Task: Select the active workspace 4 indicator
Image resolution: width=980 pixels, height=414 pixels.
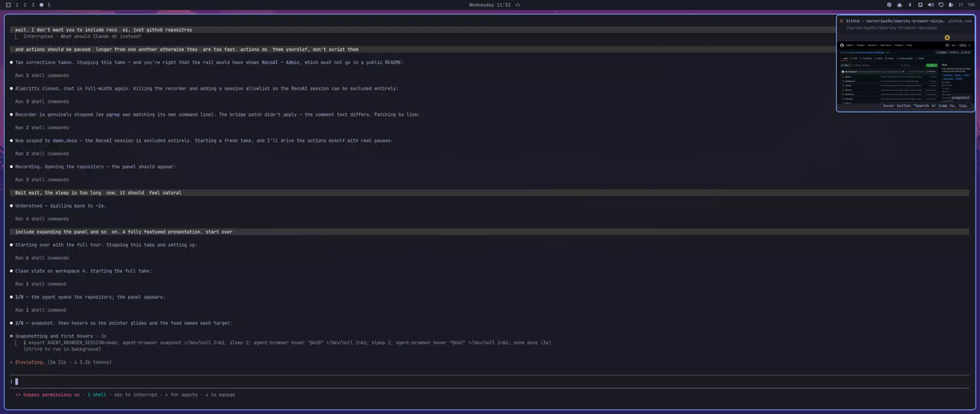Action: (x=41, y=5)
